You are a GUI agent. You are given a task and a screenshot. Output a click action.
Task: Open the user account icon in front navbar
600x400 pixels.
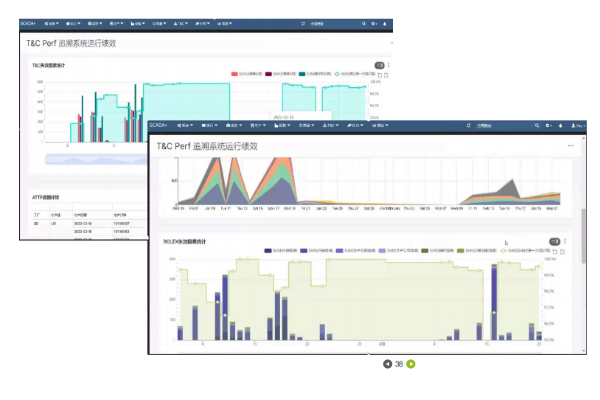(x=573, y=125)
